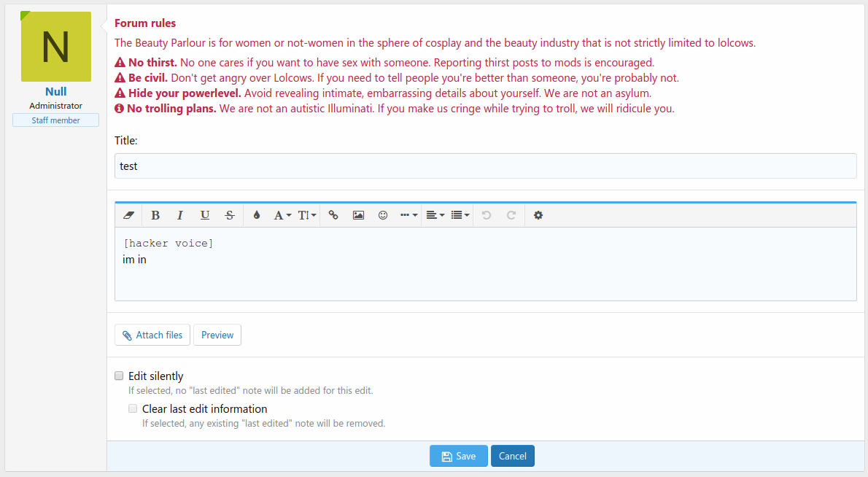Click the Be civil. rule text
The height and width of the screenshot is (477, 868).
tap(148, 78)
